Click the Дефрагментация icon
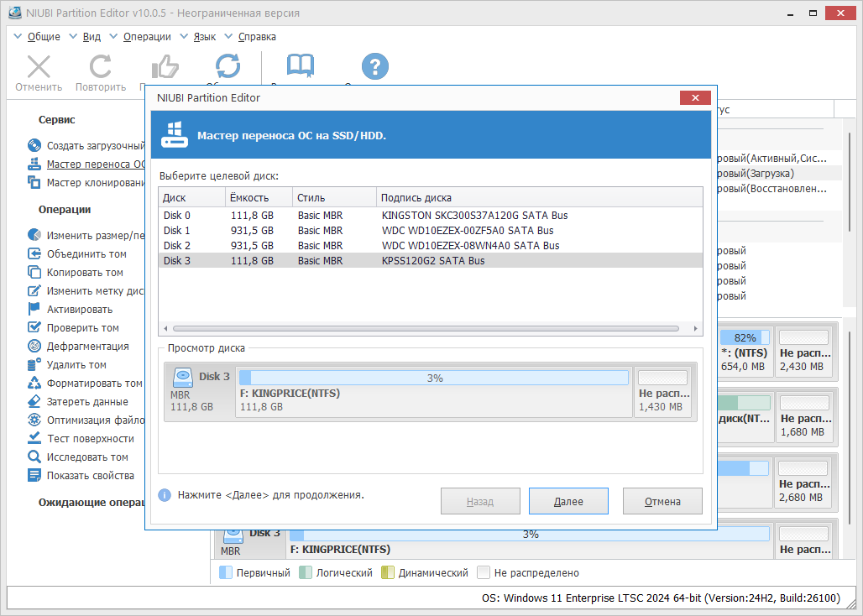Viewport: 863px width, 616px height. click(34, 346)
